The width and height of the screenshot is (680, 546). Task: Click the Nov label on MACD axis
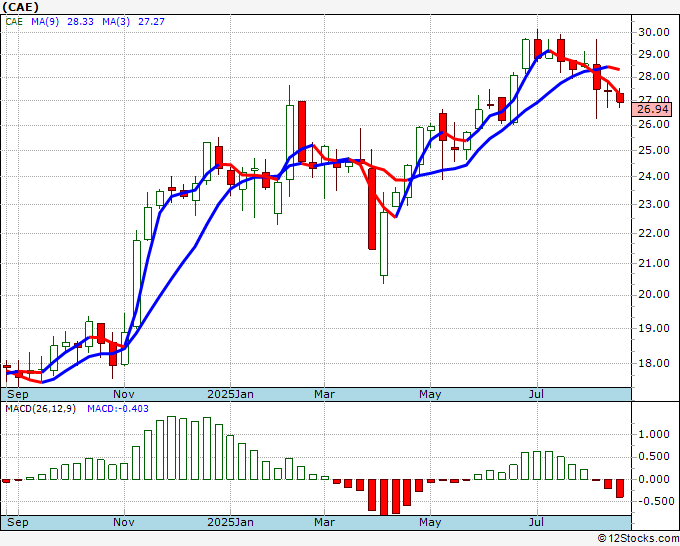124,522
